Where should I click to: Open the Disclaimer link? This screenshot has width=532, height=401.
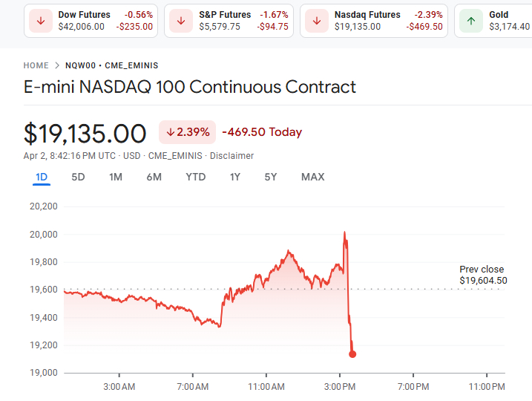click(x=231, y=156)
